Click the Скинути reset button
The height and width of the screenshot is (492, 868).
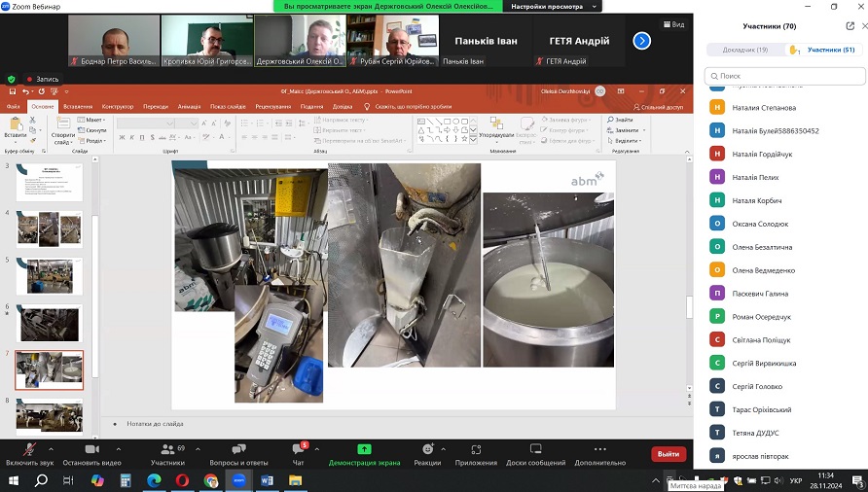coord(91,130)
